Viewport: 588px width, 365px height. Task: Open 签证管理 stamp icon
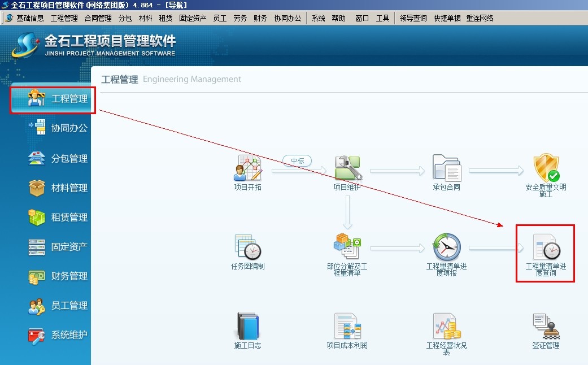coord(546,326)
